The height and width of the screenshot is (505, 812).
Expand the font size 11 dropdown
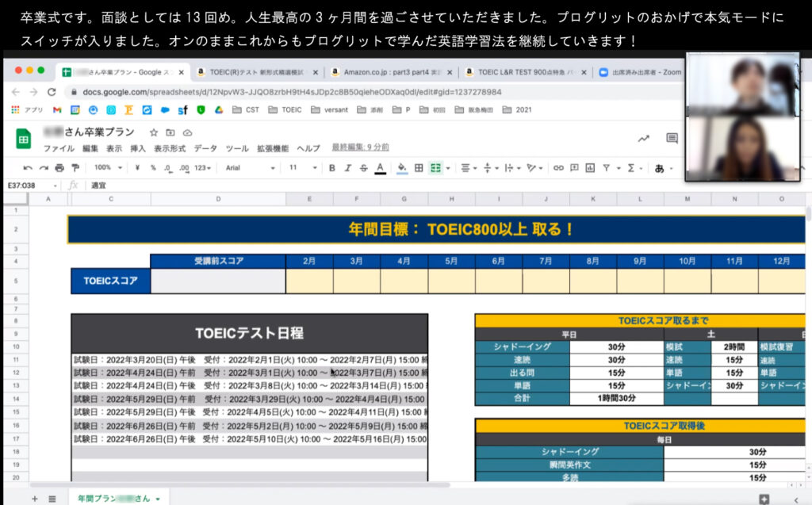coord(303,168)
